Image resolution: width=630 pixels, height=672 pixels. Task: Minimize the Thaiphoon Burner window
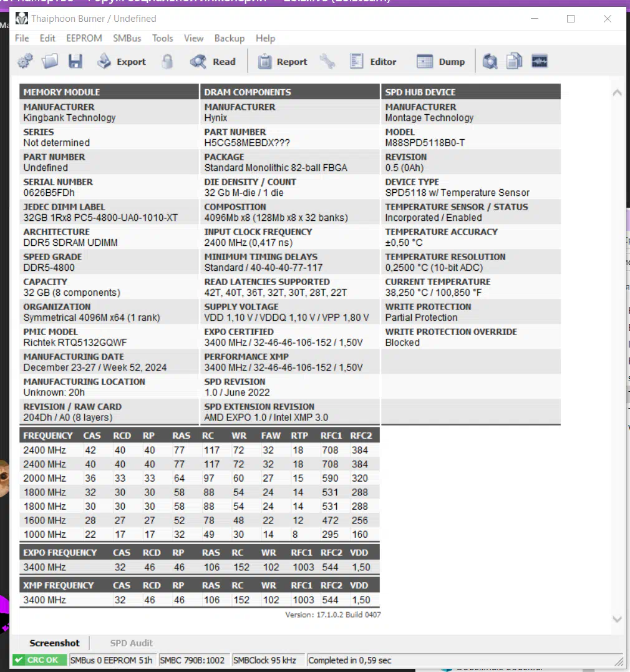coord(535,19)
